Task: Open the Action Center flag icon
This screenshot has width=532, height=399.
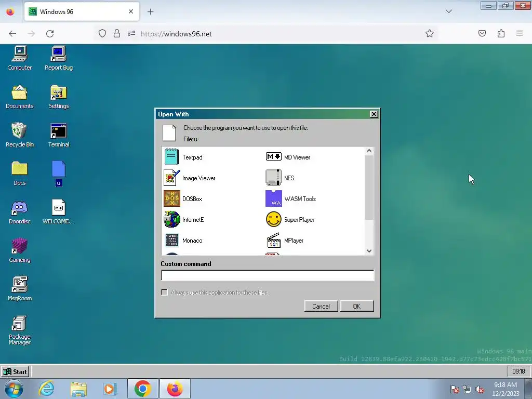Action: [x=455, y=389]
